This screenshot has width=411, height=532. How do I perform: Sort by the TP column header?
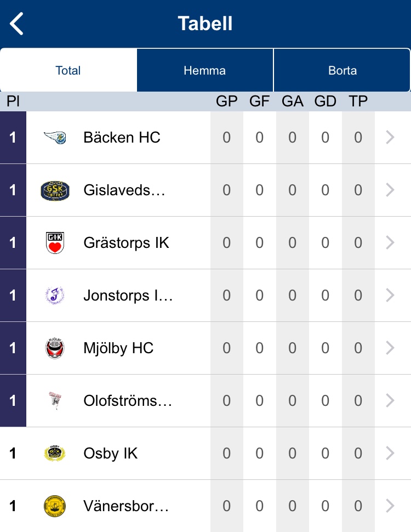(x=358, y=101)
